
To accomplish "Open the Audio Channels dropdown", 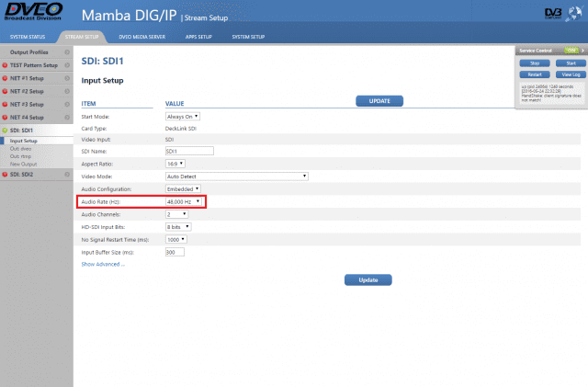I will pyautogui.click(x=176, y=214).
